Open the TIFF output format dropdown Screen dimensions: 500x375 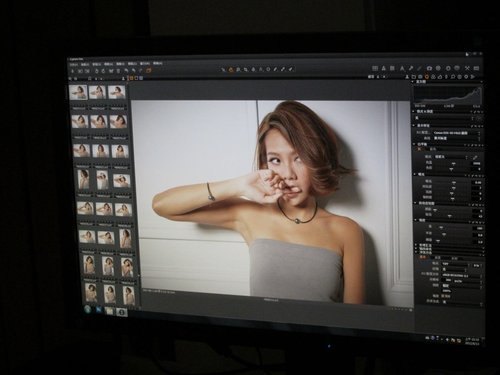pos(456,263)
